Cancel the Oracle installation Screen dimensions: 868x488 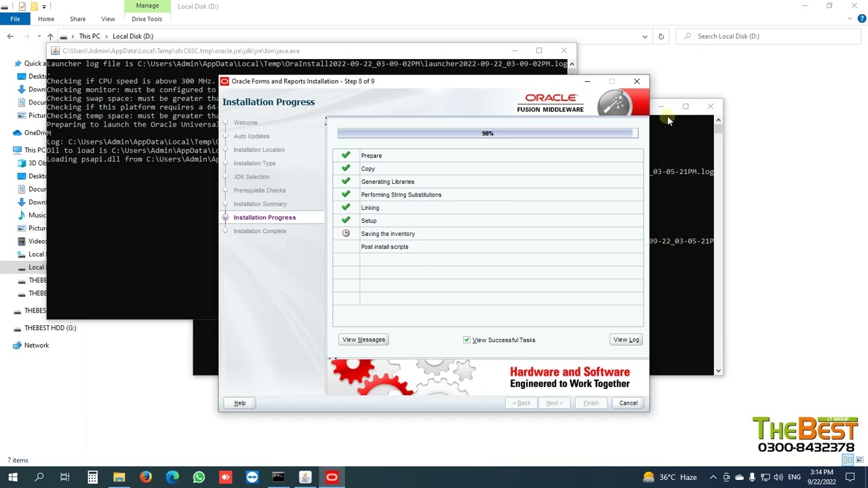coord(628,403)
